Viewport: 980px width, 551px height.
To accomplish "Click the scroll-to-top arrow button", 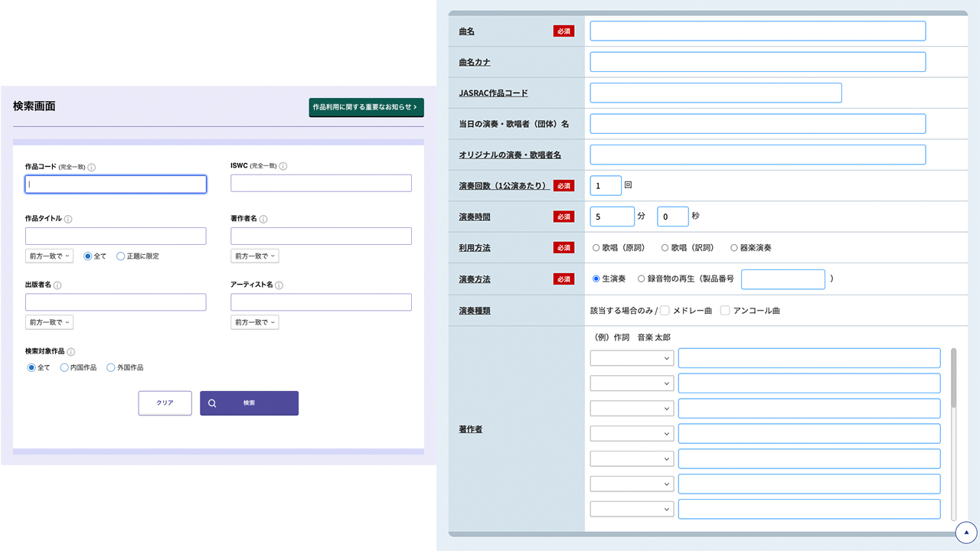I will click(x=966, y=532).
